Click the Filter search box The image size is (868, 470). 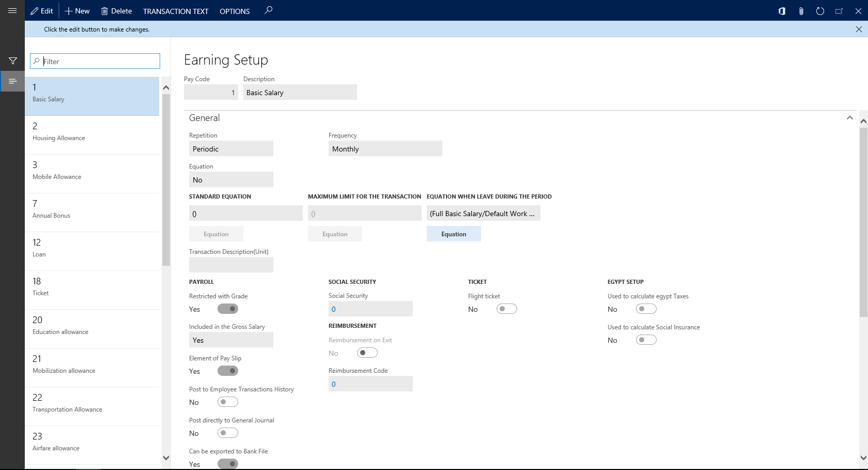95,61
